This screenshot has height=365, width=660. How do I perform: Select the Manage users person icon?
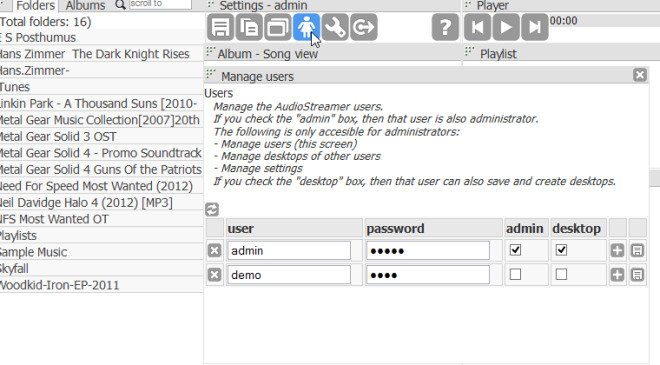tap(306, 27)
